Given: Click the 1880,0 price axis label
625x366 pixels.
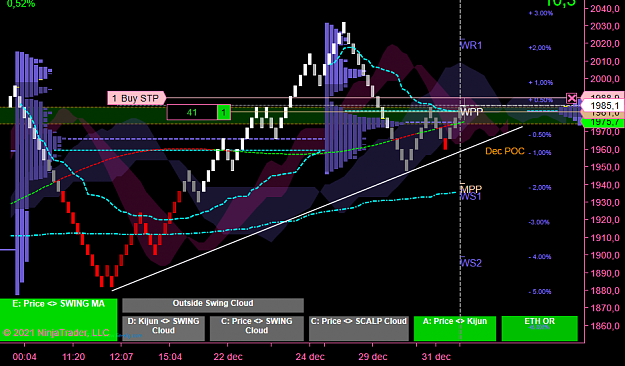Looking at the screenshot, I should [605, 291].
